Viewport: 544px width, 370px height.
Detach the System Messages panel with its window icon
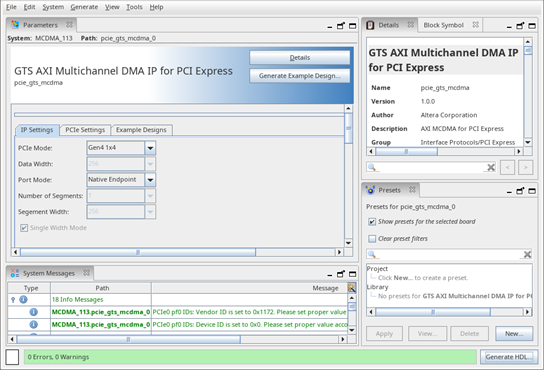click(341, 274)
